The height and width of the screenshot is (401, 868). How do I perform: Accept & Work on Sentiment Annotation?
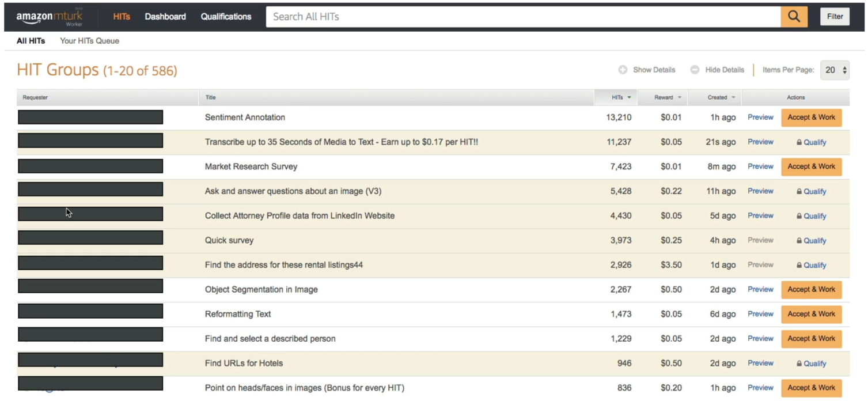811,118
